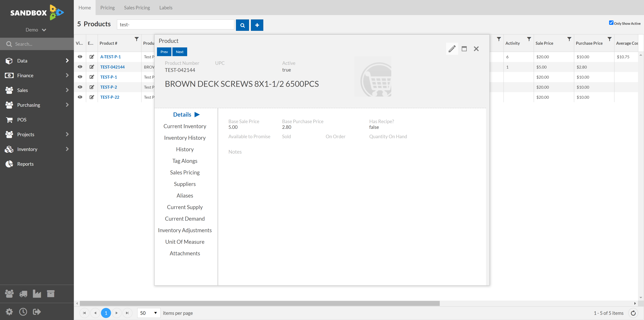The width and height of the screenshot is (644, 320).
Task: Expand the Projects sidebar menu
Action: tap(37, 134)
